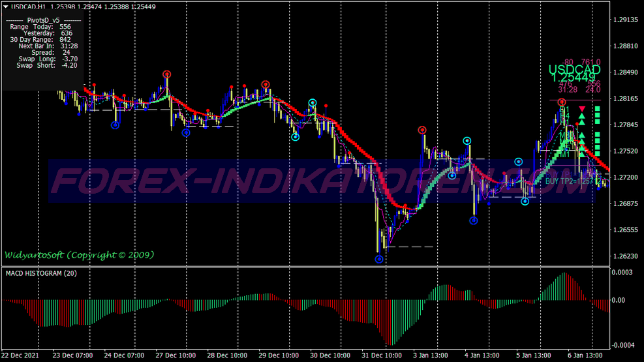Screen dimensions: 644x362
Task: Select the Range Today value 556
Action: click(65, 27)
